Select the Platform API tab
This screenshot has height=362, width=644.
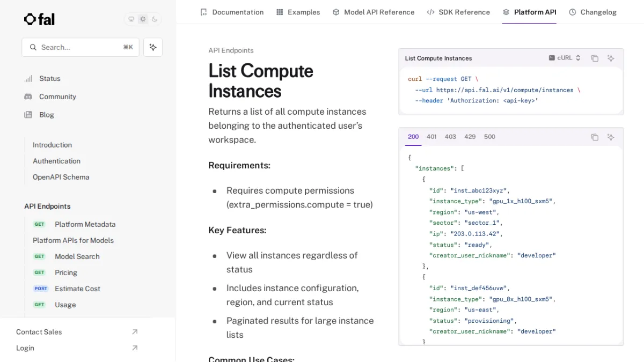[529, 12]
